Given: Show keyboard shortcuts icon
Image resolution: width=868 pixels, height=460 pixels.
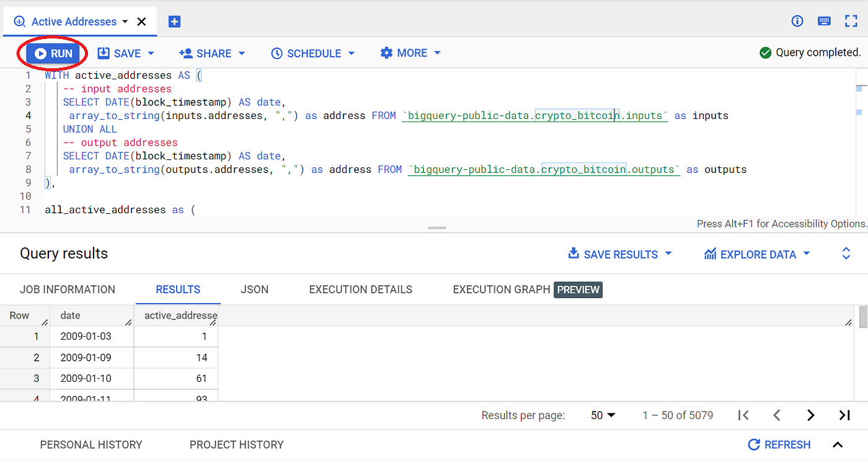Looking at the screenshot, I should click(824, 21).
